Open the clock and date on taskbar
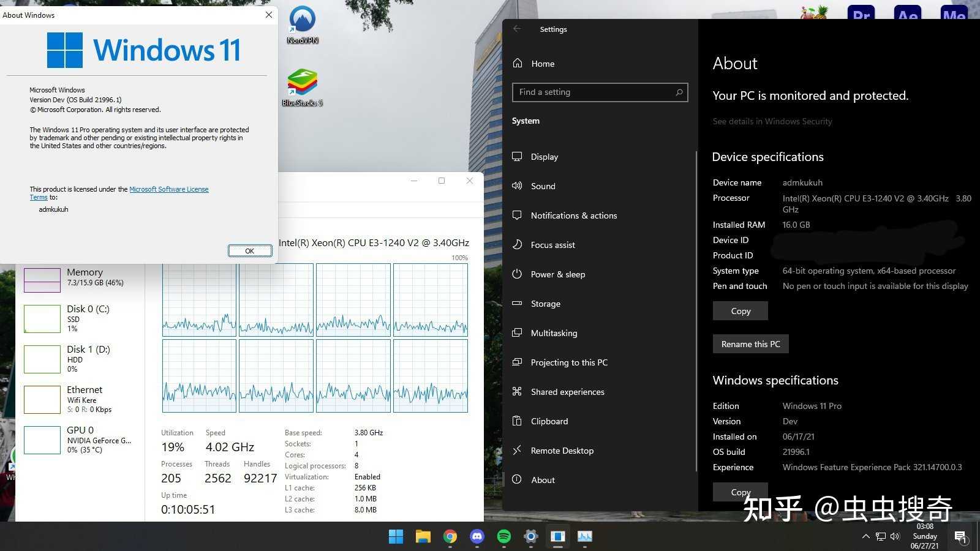Screen dimensions: 980x551 point(925,536)
